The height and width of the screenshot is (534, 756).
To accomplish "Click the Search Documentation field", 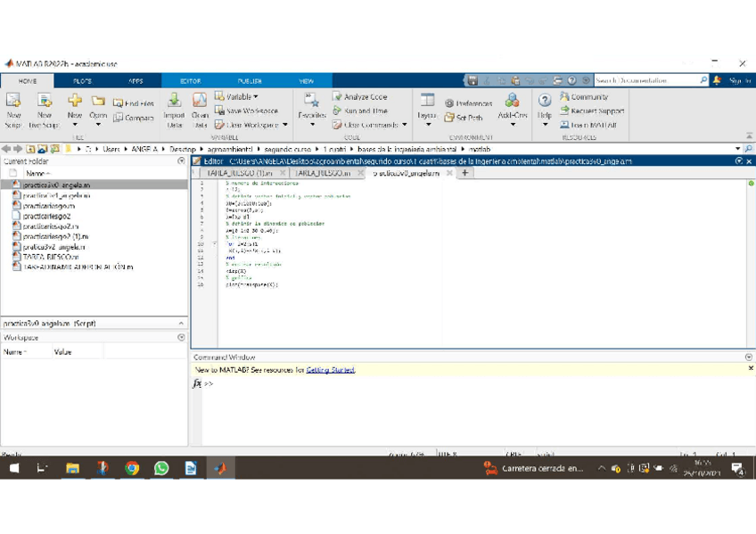I will 646,80.
